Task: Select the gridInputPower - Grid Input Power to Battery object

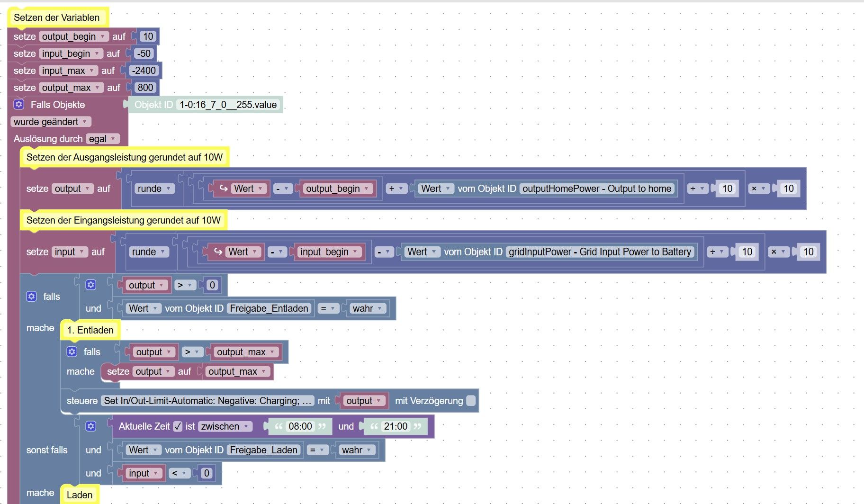Action: (600, 252)
